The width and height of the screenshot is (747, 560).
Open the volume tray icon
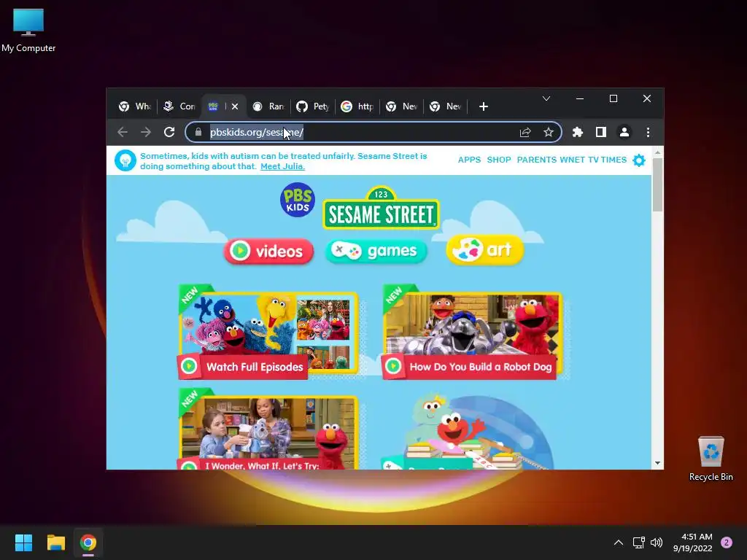coord(657,542)
